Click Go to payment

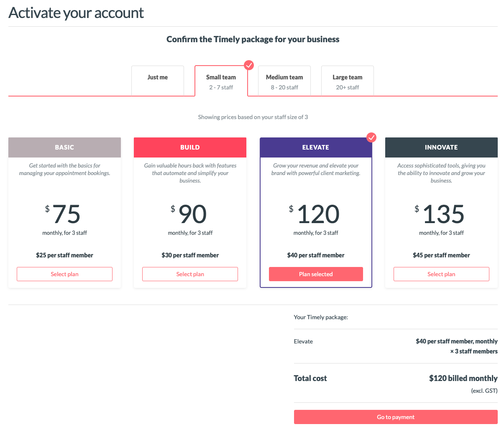point(395,417)
